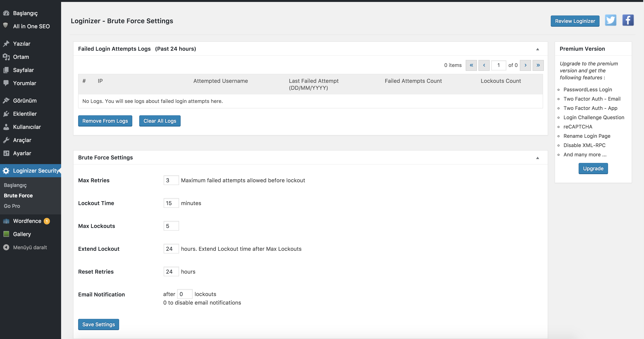Open the Facebook share icon
This screenshot has width=644, height=339.
click(x=628, y=20)
